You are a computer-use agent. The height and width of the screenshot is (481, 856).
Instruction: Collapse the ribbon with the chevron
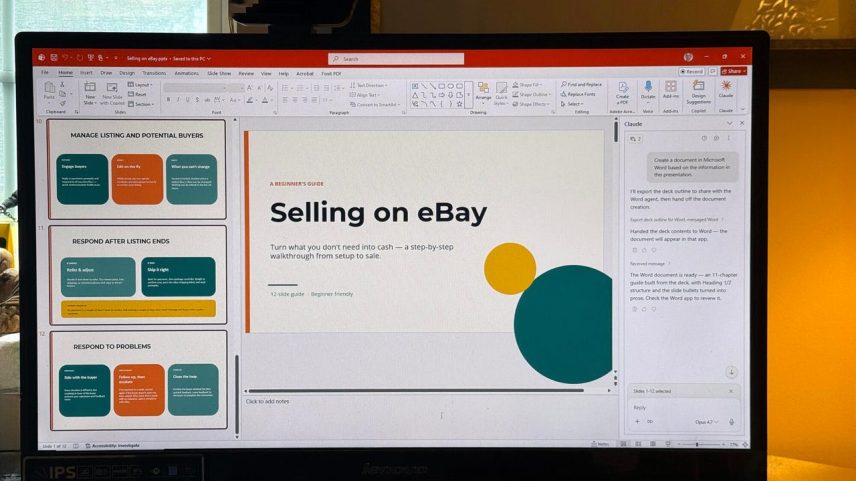[742, 110]
